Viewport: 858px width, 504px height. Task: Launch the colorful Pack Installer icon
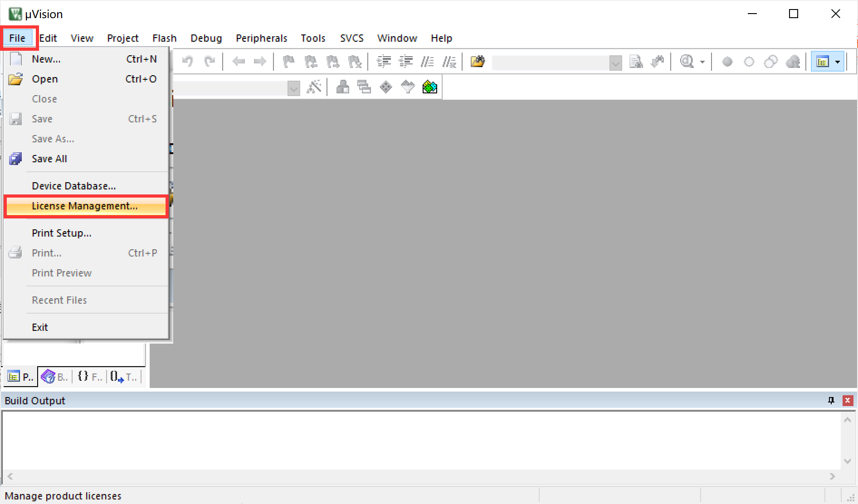coord(429,87)
